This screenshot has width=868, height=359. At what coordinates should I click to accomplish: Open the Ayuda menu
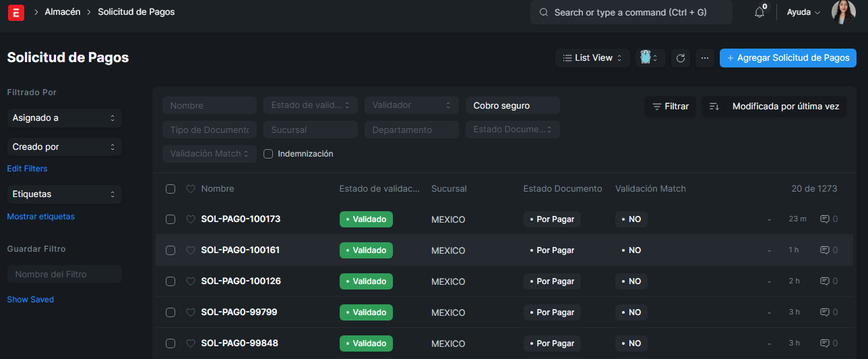coord(803,12)
